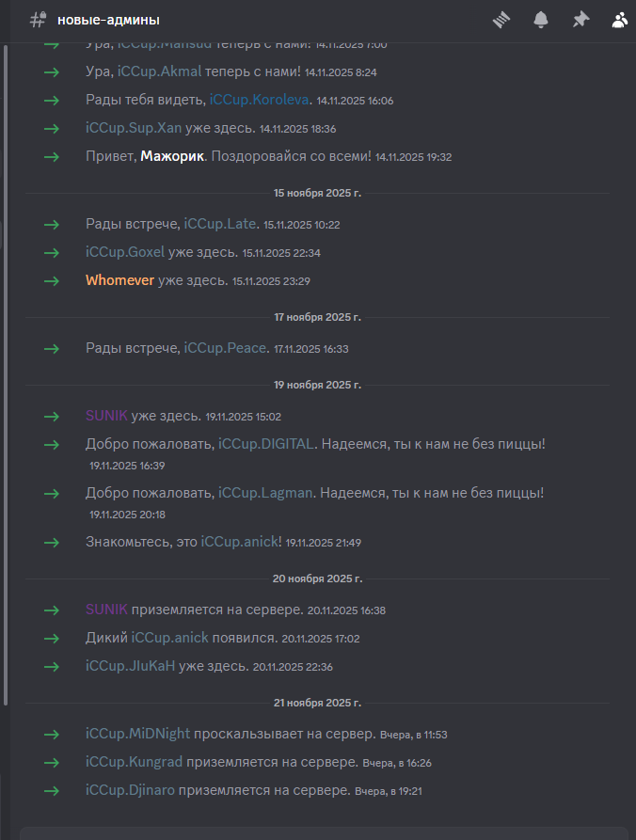Click the новые-админы channel title

click(108, 20)
